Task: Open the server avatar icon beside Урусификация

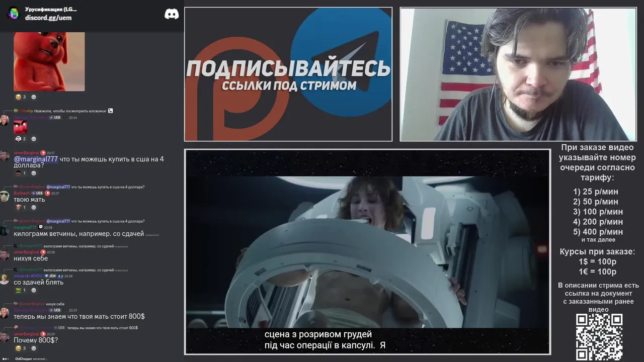Action: click(14, 13)
